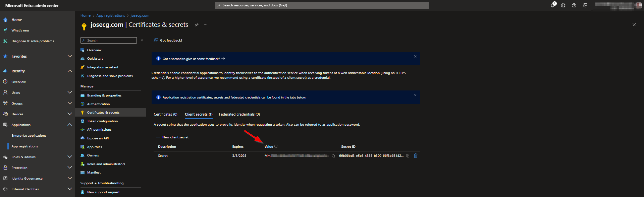This screenshot has width=644, height=197.
Task: Open portal settings gear icon
Action: click(x=563, y=5)
